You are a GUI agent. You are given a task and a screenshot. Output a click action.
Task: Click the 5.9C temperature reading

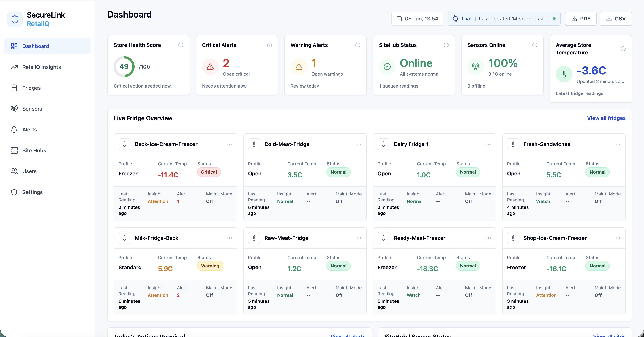pos(165,269)
